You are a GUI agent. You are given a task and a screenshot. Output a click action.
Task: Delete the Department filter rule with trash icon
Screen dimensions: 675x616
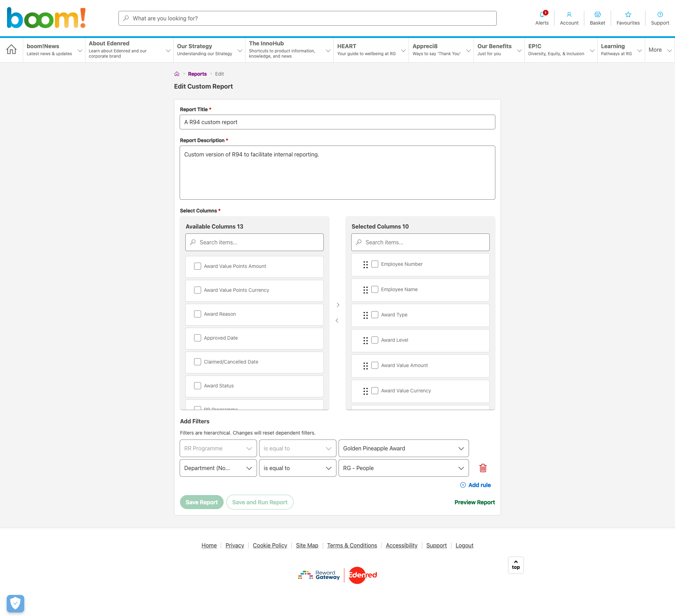(483, 468)
